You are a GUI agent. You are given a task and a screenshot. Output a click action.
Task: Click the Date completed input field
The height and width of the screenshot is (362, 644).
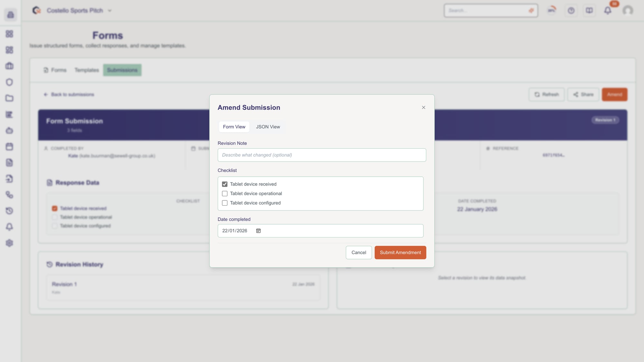[338, 231]
